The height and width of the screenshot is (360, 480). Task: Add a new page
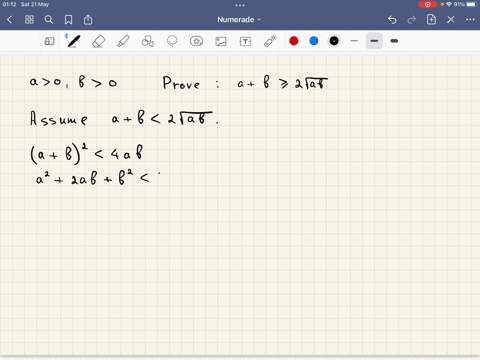[x=431, y=20]
